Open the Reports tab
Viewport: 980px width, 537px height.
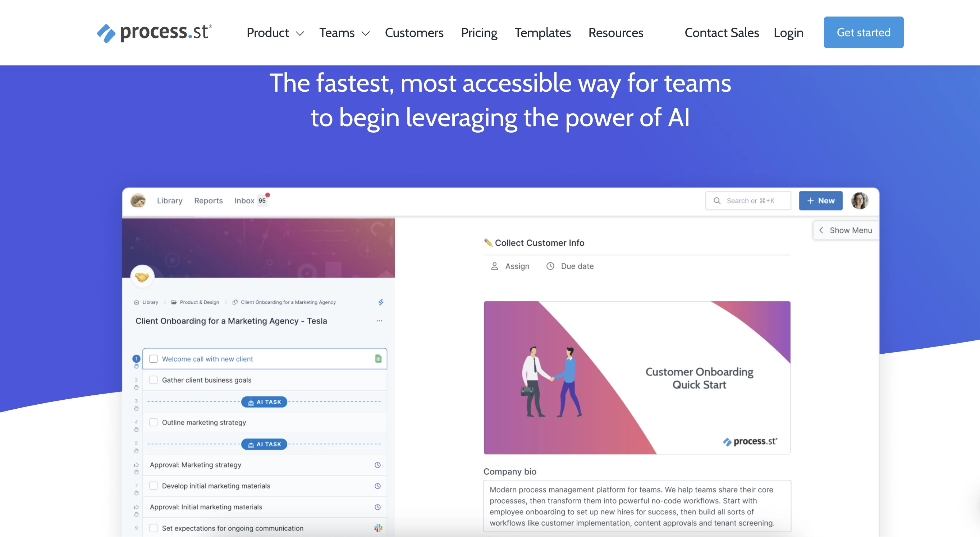(x=208, y=200)
